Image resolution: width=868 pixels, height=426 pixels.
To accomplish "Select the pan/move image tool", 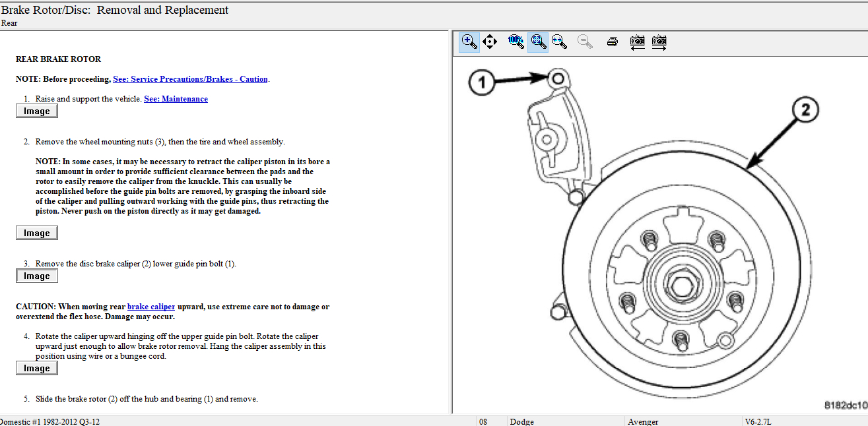I will 490,42.
